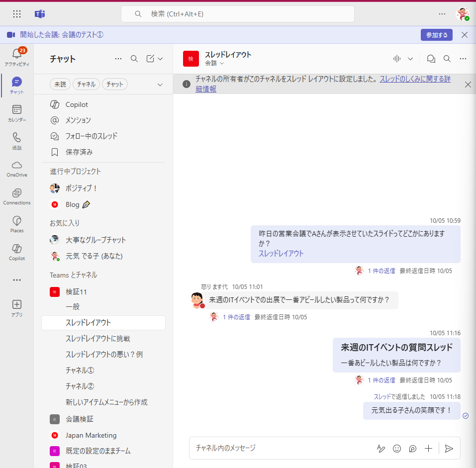
Task: Open the text formatting icon in compose box
Action: [381, 448]
